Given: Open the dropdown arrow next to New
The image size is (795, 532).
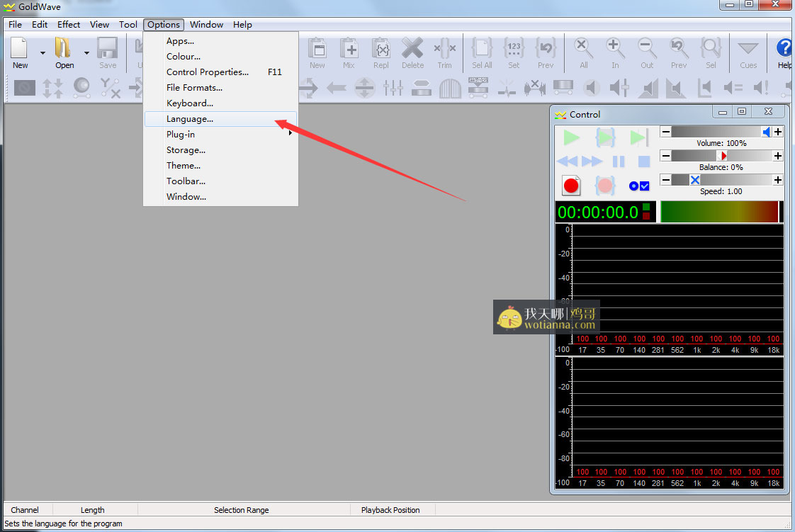Looking at the screenshot, I should click(x=43, y=52).
